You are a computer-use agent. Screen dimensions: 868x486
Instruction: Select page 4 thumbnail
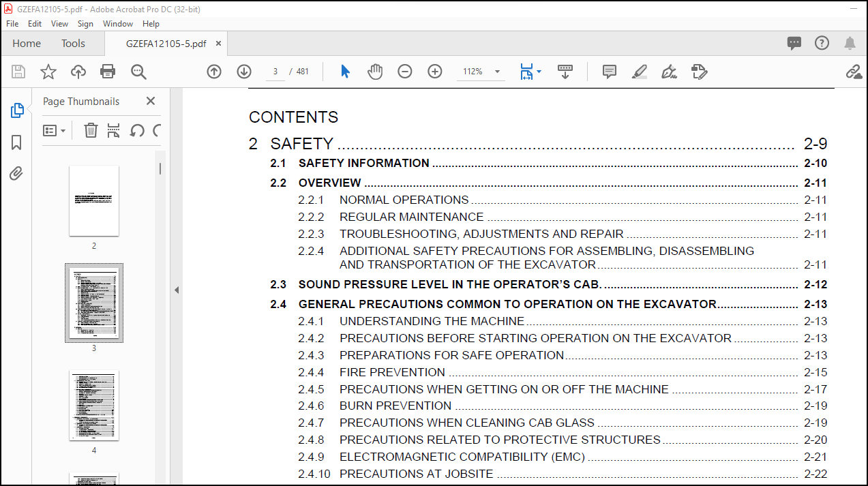coord(94,406)
